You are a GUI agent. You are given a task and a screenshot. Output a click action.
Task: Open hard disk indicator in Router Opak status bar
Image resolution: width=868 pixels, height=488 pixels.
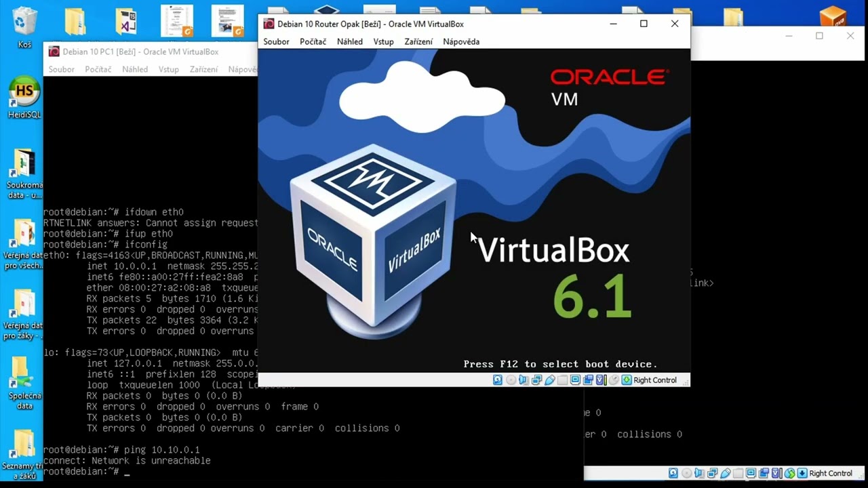pyautogui.click(x=498, y=380)
